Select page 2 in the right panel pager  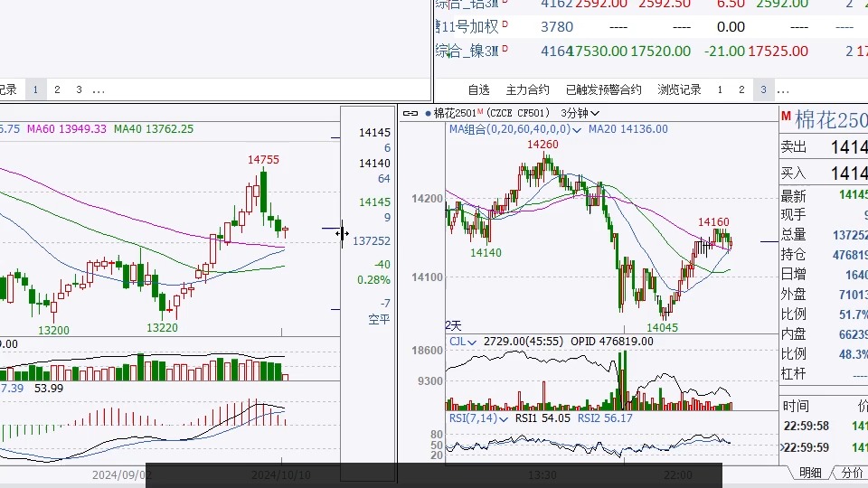pyautogui.click(x=741, y=89)
